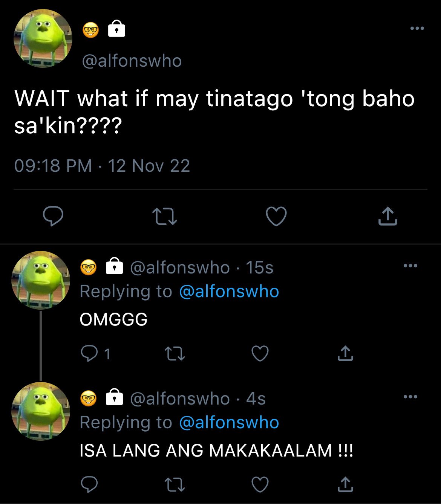Retweet the OMGGG reply
This screenshot has width=441, height=504.
175,354
